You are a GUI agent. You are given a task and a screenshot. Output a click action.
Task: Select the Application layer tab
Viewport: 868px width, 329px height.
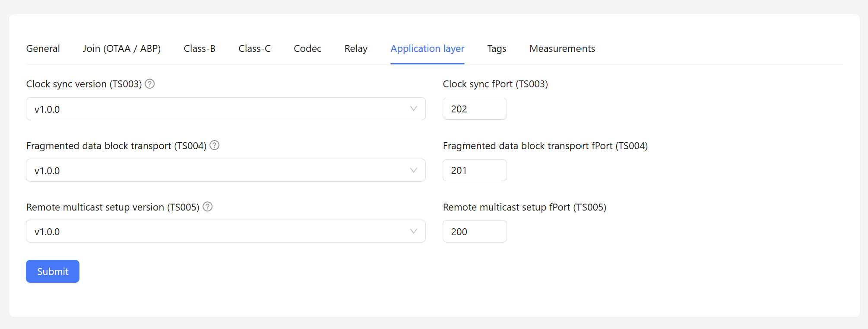coord(428,48)
